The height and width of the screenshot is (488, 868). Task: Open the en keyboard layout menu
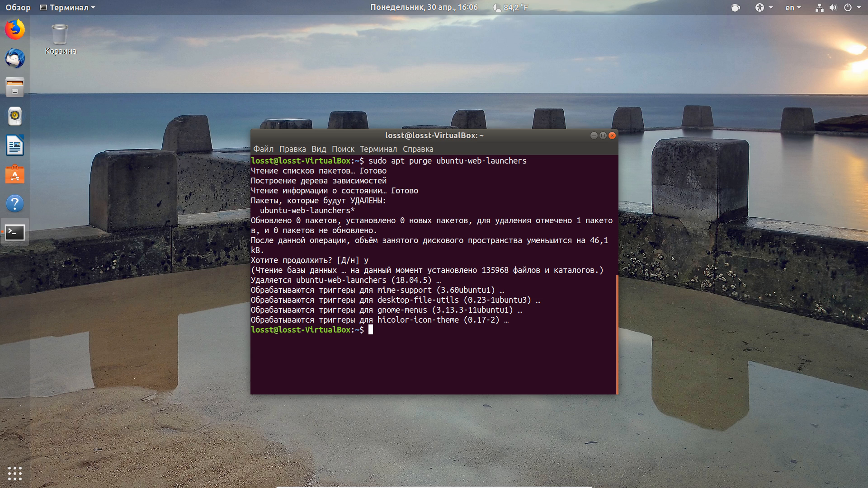coord(793,7)
